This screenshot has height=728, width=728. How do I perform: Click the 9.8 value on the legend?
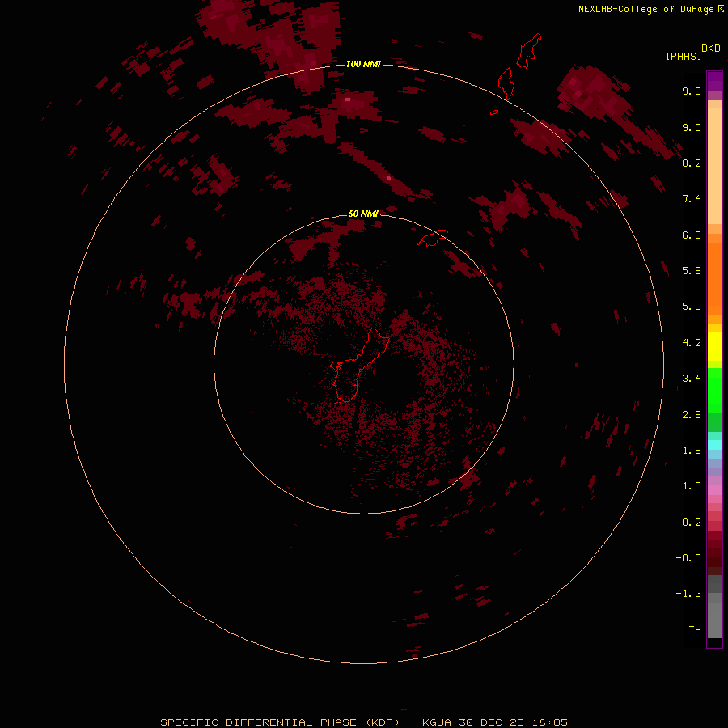(x=692, y=91)
